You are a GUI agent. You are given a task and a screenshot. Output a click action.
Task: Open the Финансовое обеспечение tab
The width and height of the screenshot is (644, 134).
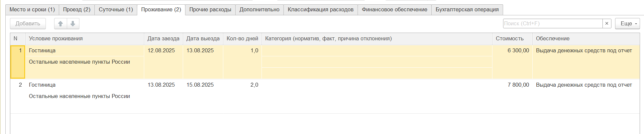(394, 10)
